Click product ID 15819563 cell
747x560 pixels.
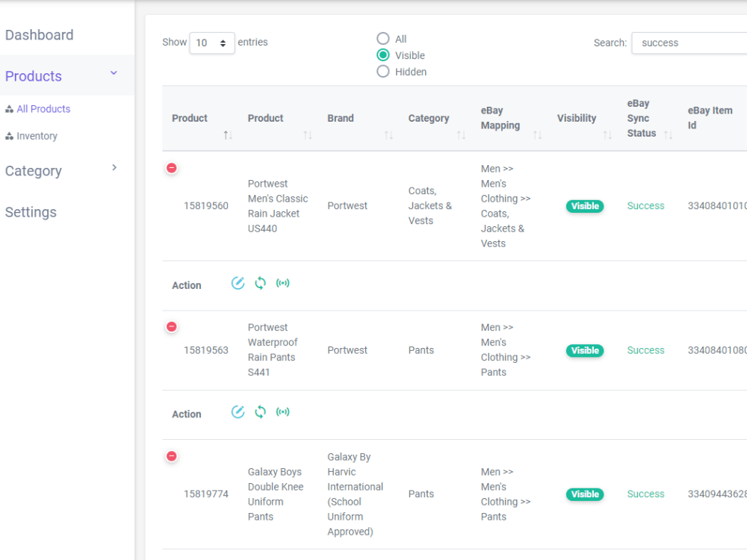(206, 350)
